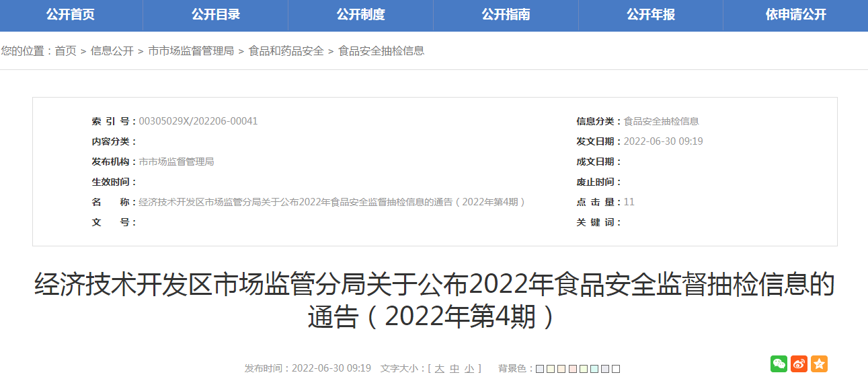Click the 发布机构 value 市市场监督管理局
868x379 pixels.
176,162
